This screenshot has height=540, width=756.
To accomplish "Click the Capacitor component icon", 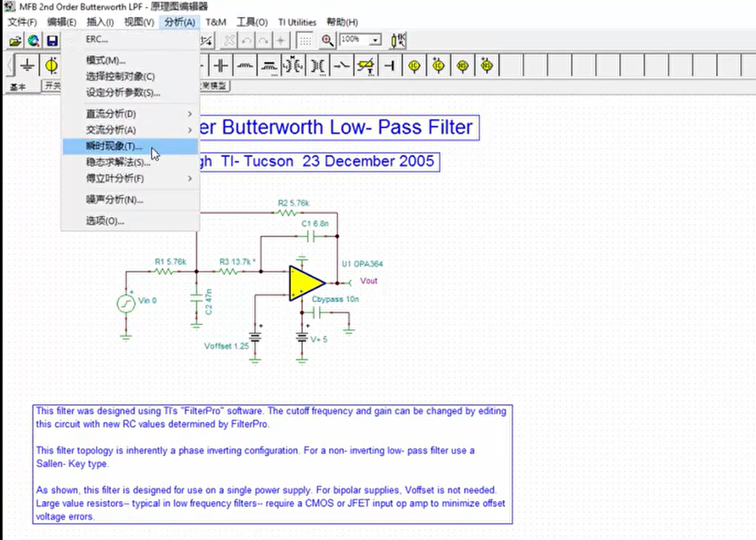I will (221, 65).
